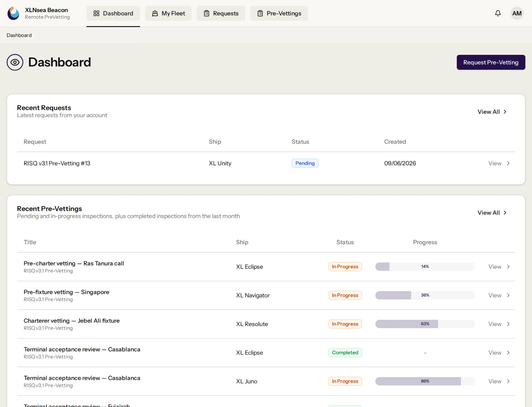Click the clipboard icon on Pre-Vettings tab
The image size is (532, 407).
point(260,13)
